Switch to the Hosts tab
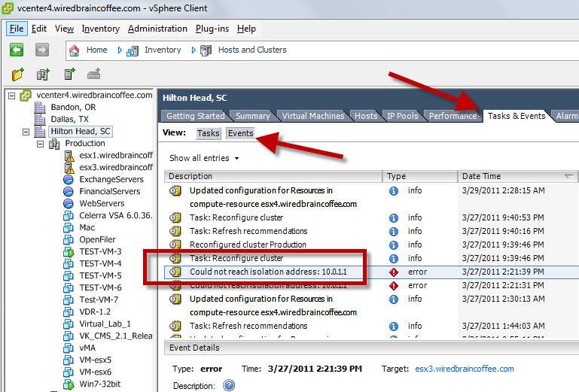This screenshot has height=392, width=579. click(x=366, y=116)
